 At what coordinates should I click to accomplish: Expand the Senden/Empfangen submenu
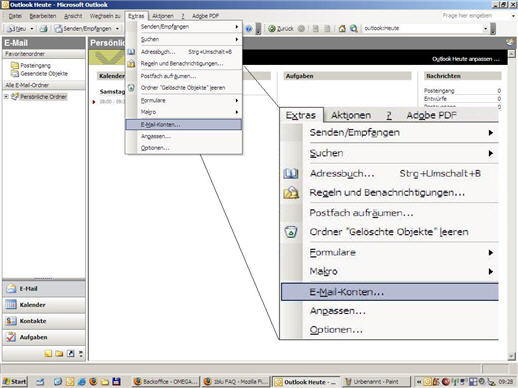click(189, 27)
